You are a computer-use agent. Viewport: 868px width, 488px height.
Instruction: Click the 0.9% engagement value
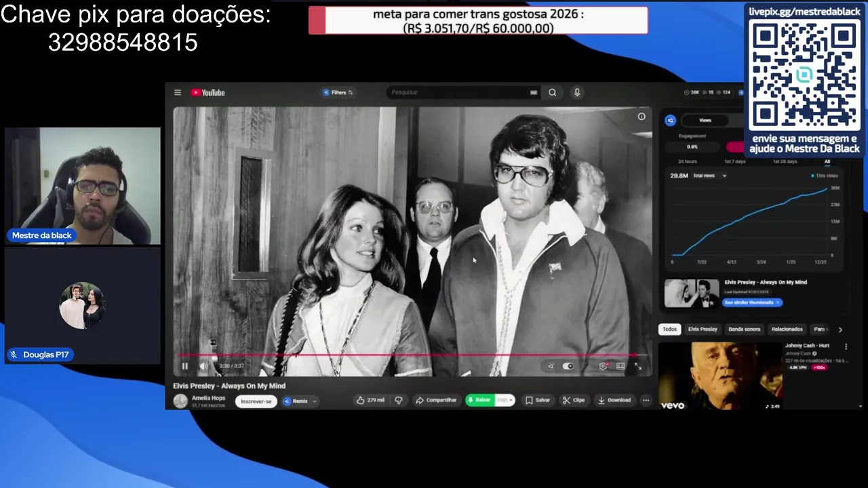pyautogui.click(x=692, y=146)
